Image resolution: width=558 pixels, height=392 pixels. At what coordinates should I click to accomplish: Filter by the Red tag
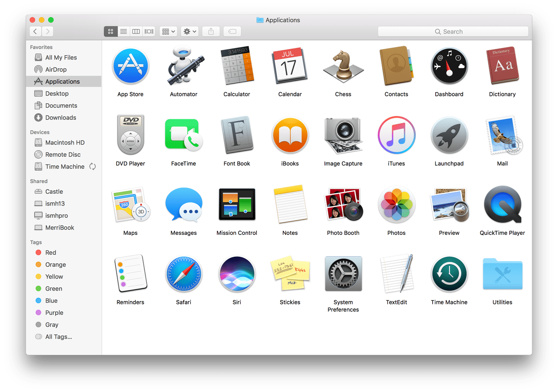(64, 253)
